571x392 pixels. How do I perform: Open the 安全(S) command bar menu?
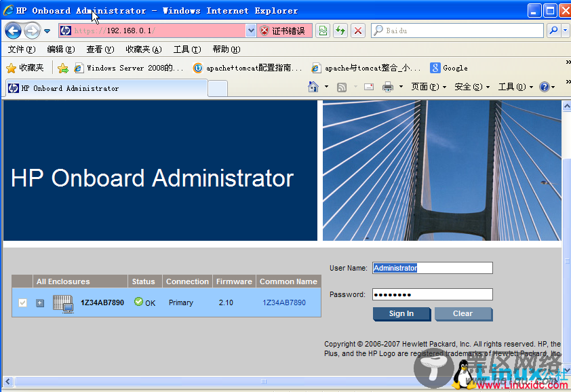tap(472, 87)
